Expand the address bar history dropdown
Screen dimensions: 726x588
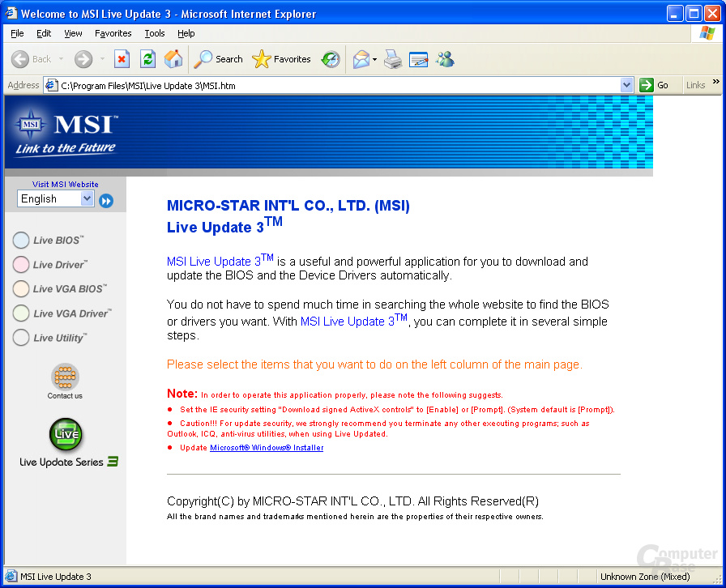(626, 85)
